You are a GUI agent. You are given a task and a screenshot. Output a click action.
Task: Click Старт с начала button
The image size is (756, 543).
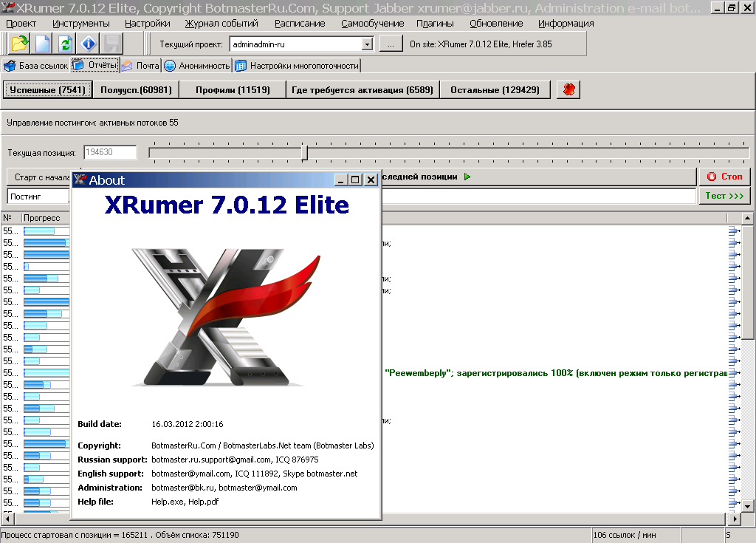40,177
